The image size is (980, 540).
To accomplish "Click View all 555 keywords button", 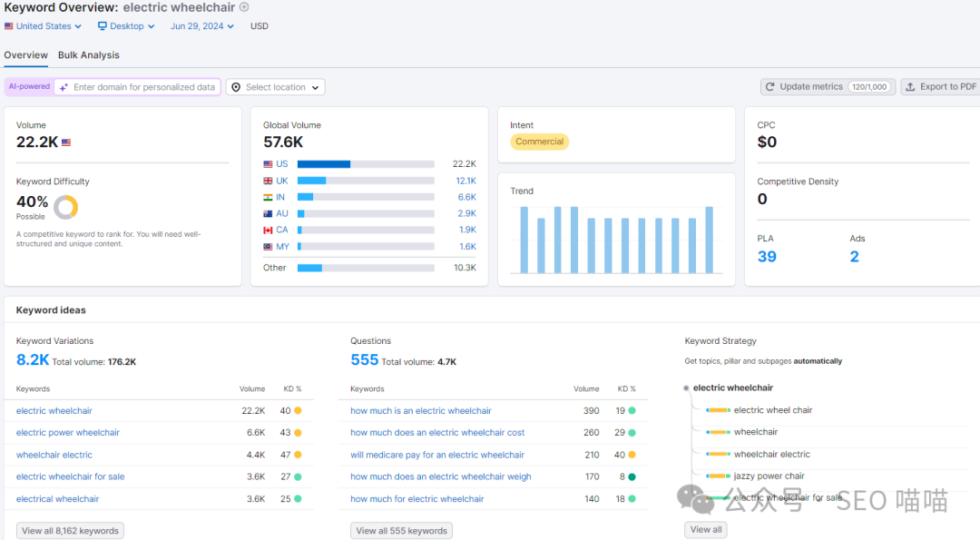I will 401,531.
